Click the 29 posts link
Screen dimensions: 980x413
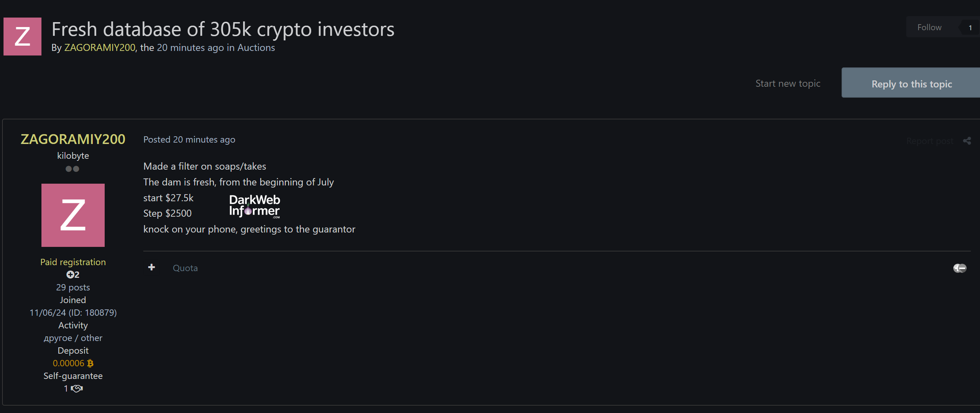point(73,287)
